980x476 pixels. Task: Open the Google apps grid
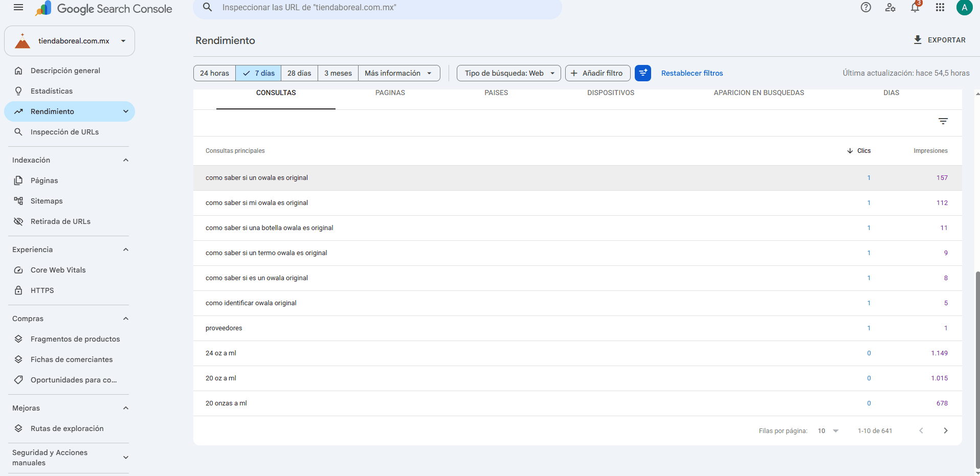coord(940,8)
